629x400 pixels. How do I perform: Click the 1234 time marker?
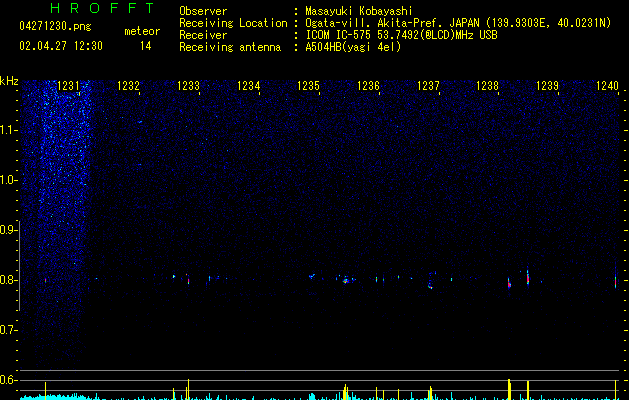248,86
